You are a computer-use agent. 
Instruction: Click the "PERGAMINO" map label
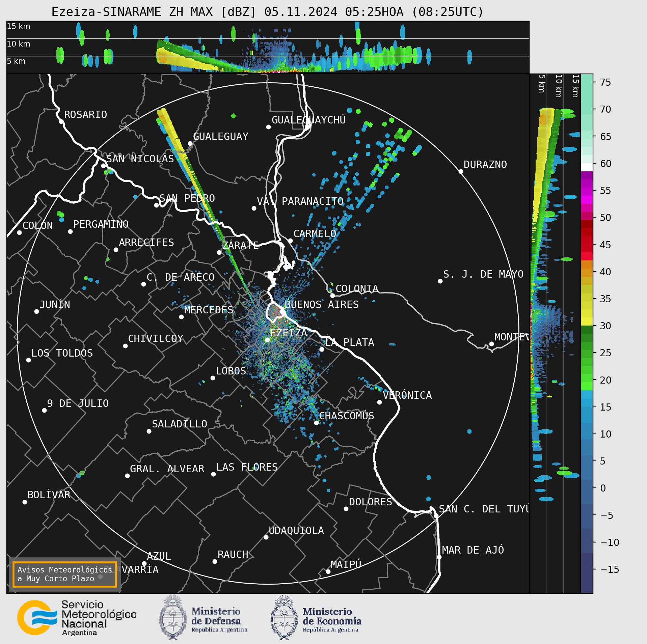[x=101, y=224]
